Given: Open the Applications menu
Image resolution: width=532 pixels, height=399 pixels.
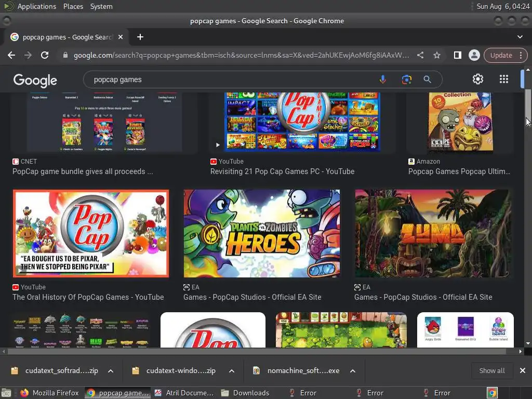Looking at the screenshot, I should click(x=37, y=6).
